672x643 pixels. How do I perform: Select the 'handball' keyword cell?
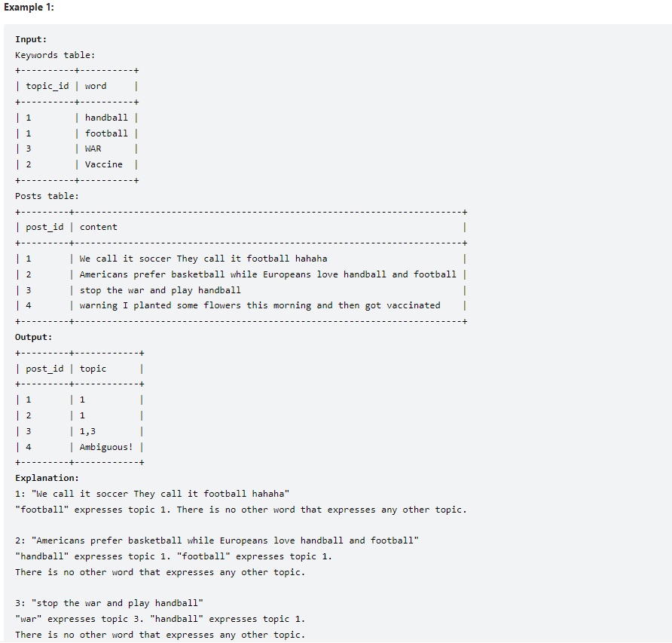point(106,118)
